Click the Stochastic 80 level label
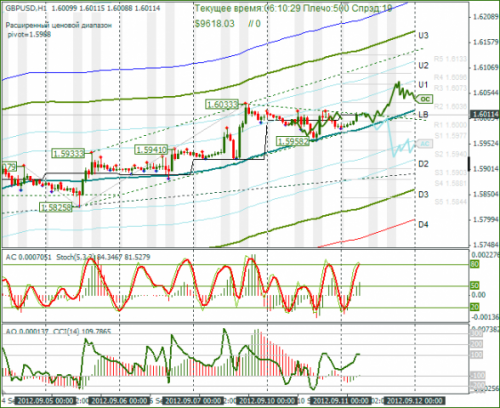 (x=475, y=264)
